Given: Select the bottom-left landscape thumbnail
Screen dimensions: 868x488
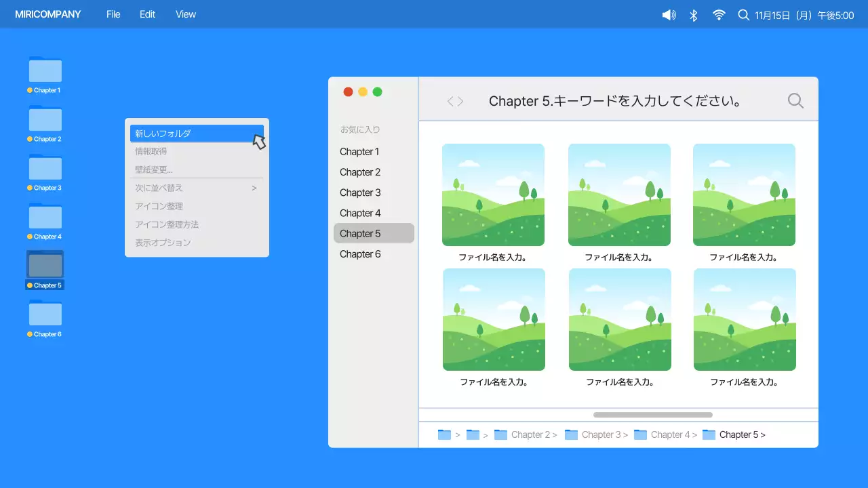Looking at the screenshot, I should (494, 319).
